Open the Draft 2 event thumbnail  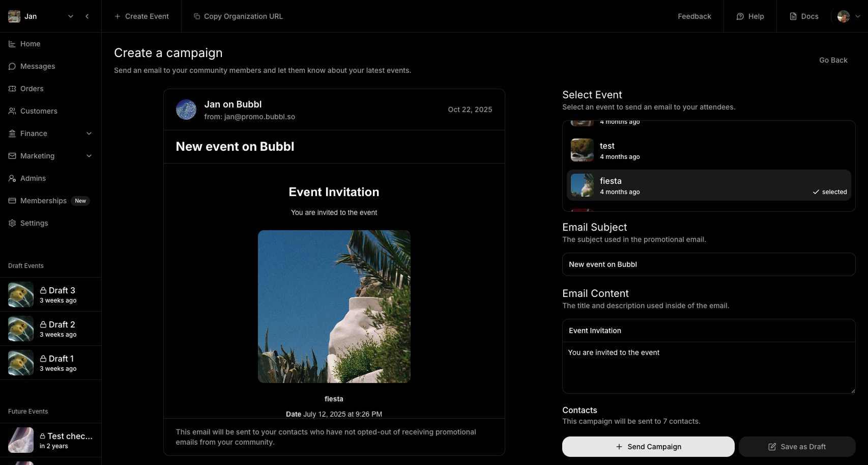[21, 329]
